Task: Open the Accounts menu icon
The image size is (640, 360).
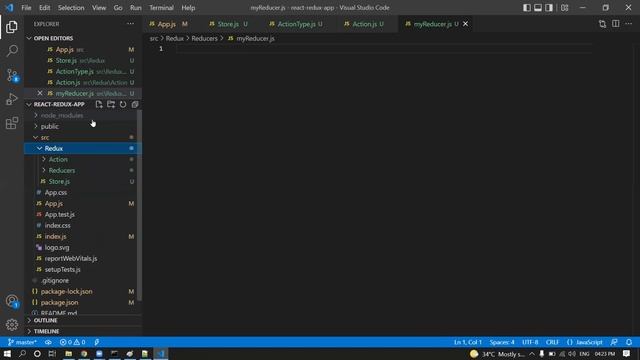Action: pyautogui.click(x=12, y=301)
